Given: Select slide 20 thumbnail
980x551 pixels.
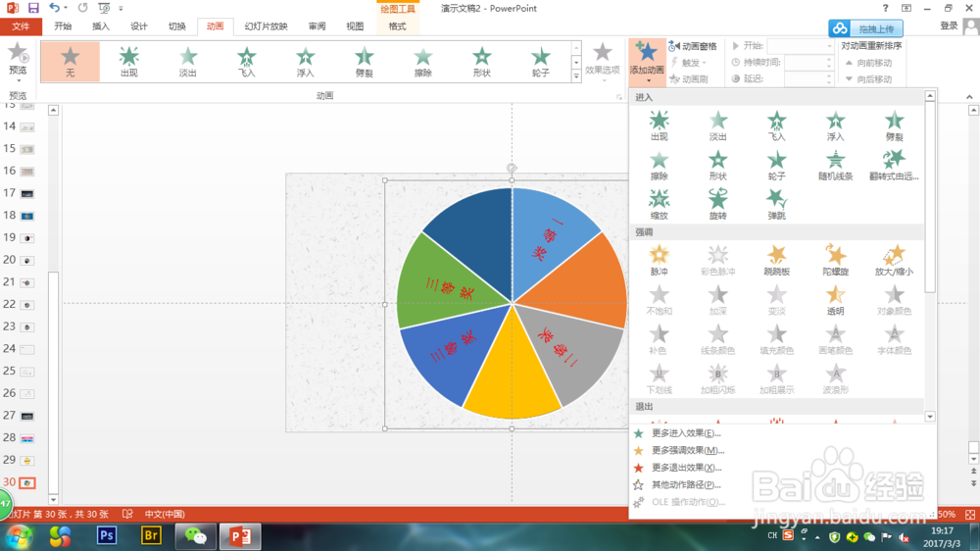Looking at the screenshot, I should click(x=26, y=260).
